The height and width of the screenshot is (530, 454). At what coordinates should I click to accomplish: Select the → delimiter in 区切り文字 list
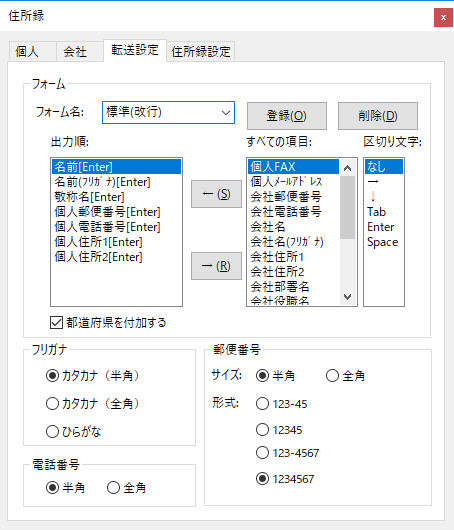pos(384,182)
